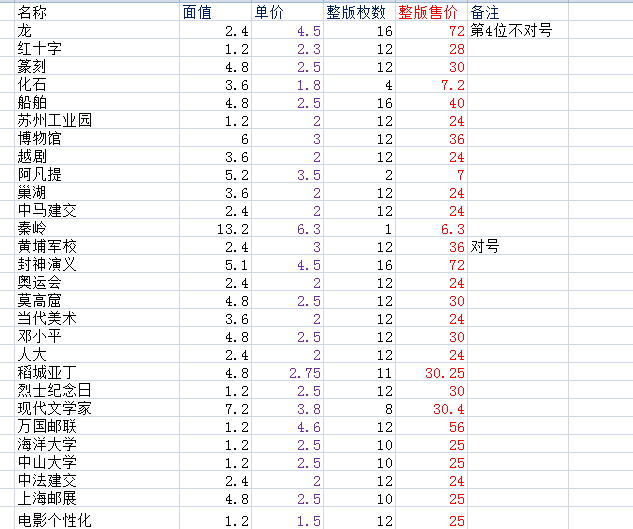Select unit price 2.3 in 红十字 row
This screenshot has width=633, height=529.
click(287, 48)
